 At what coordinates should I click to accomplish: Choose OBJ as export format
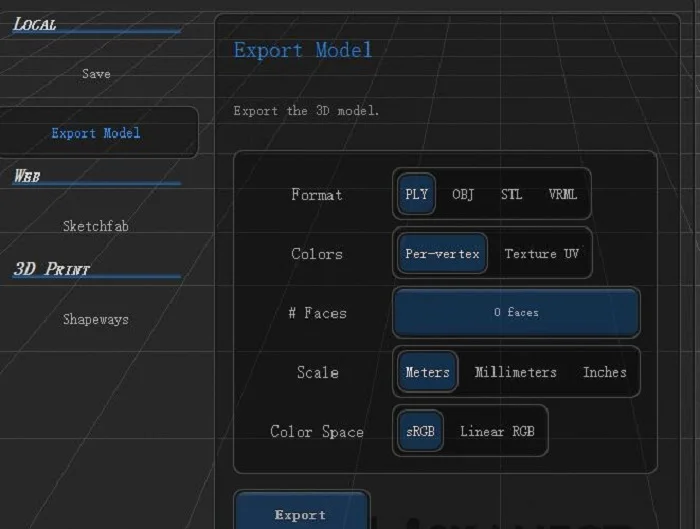[463, 195]
